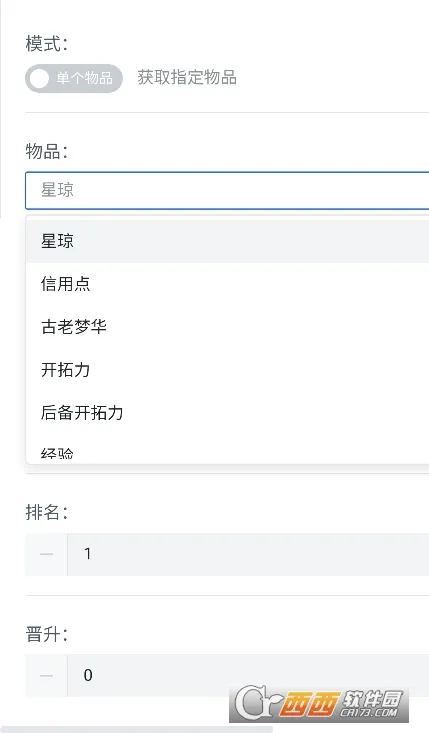Click the white knob of mode switch
Image resolution: width=429 pixels, height=733 pixels.
tap(39, 79)
